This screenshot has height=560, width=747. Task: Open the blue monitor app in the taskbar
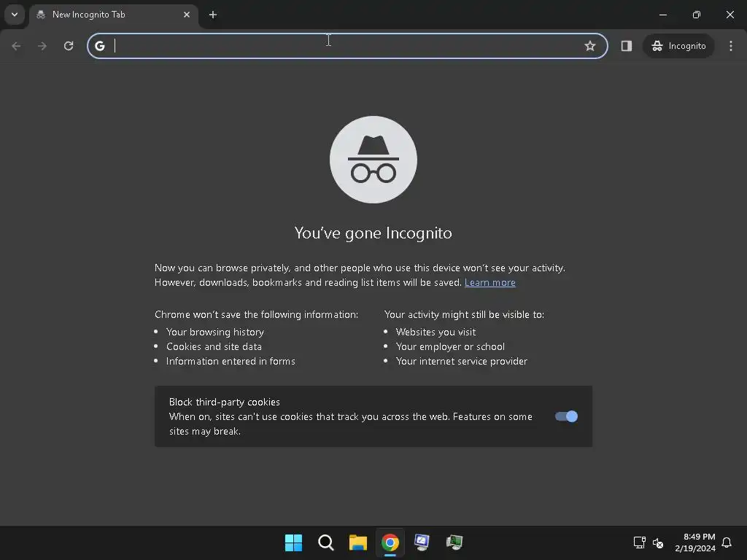[x=422, y=542]
